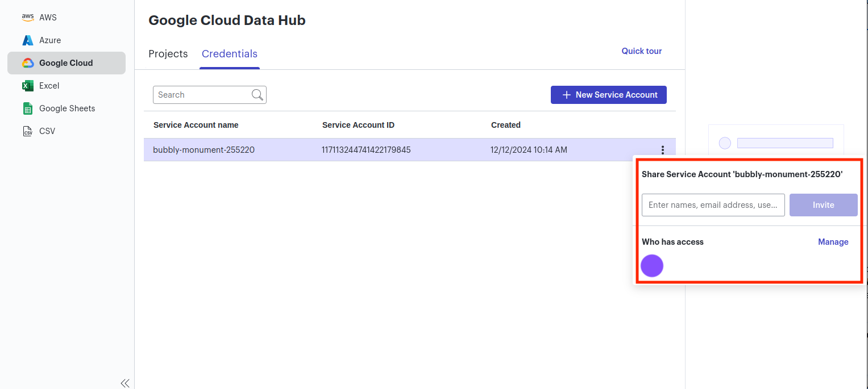Image resolution: width=868 pixels, height=389 pixels.
Task: Select the Credentials tab
Action: click(230, 54)
